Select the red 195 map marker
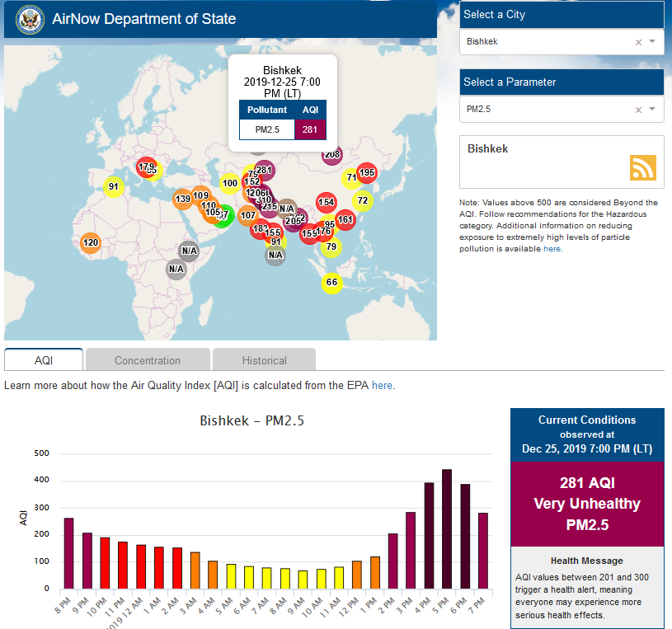Image resolution: width=672 pixels, height=629 pixels. (x=367, y=173)
